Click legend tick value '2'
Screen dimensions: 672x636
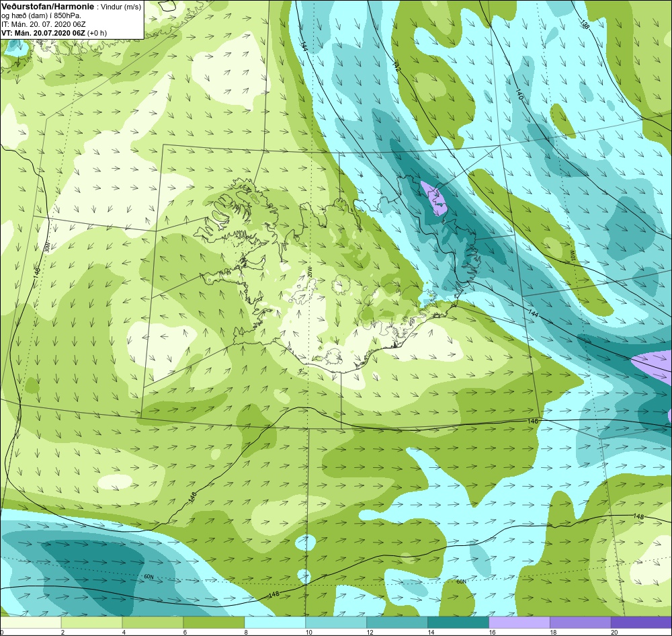point(62,632)
